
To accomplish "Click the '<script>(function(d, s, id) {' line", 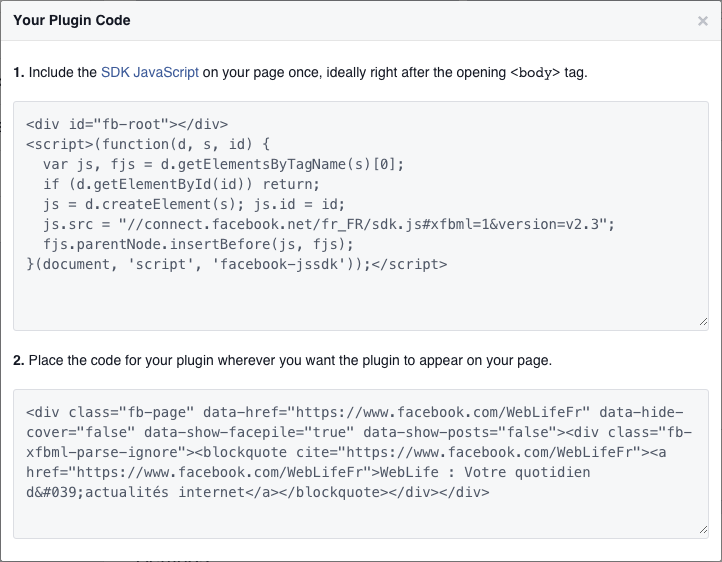I will coord(148,144).
